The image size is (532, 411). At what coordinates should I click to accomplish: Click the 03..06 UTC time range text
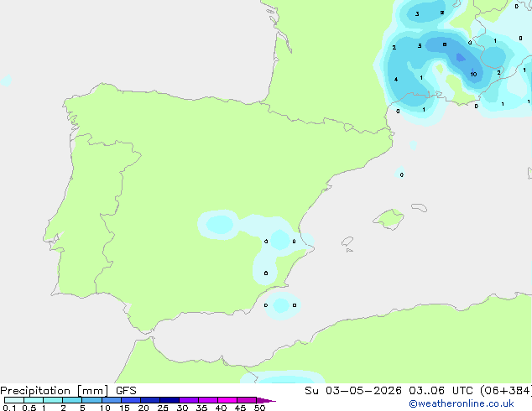point(441,391)
